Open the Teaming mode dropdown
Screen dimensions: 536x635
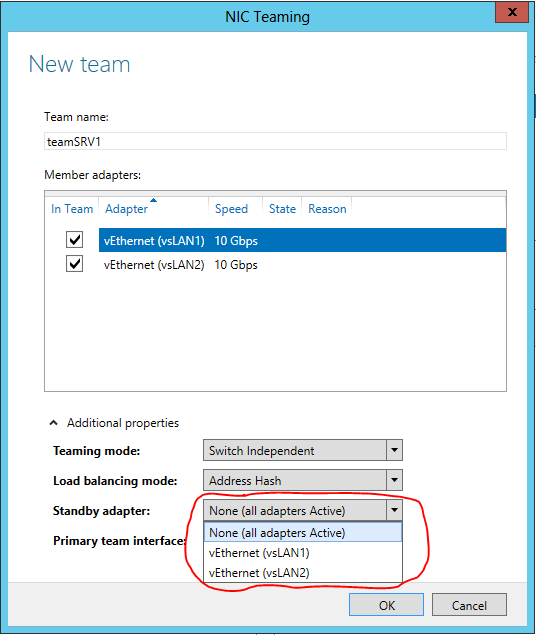pos(303,450)
